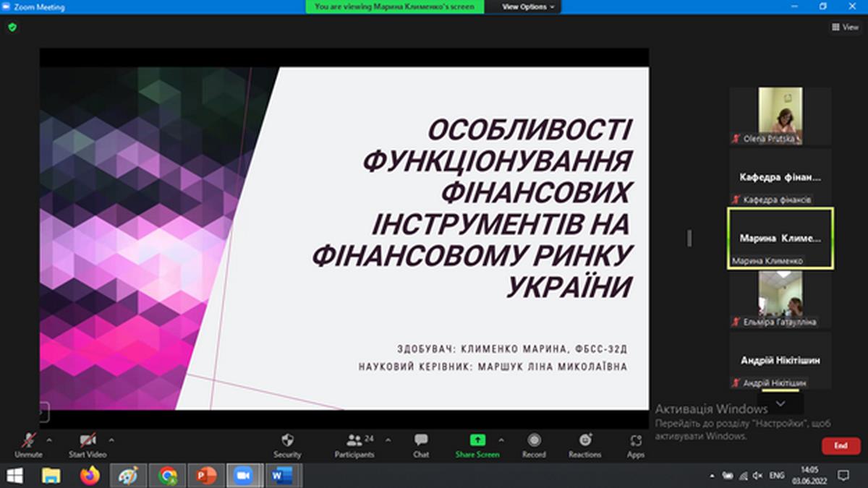Open the Chat panel
Screen dimensions: 868x488
[x=421, y=440]
